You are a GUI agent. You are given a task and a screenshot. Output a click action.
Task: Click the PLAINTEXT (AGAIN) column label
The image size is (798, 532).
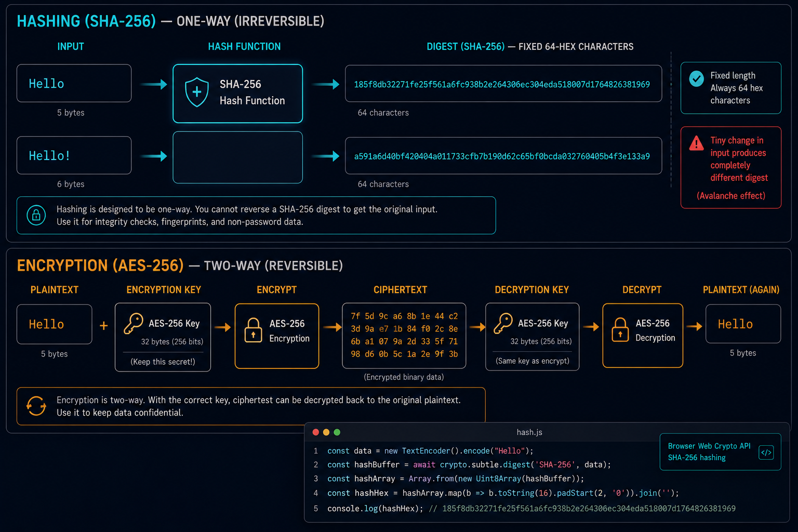[741, 290]
